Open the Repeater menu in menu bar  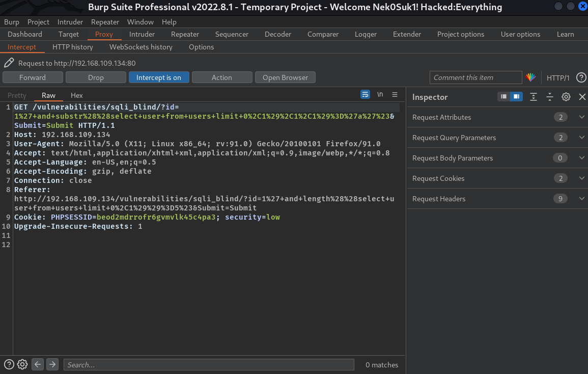tap(105, 22)
